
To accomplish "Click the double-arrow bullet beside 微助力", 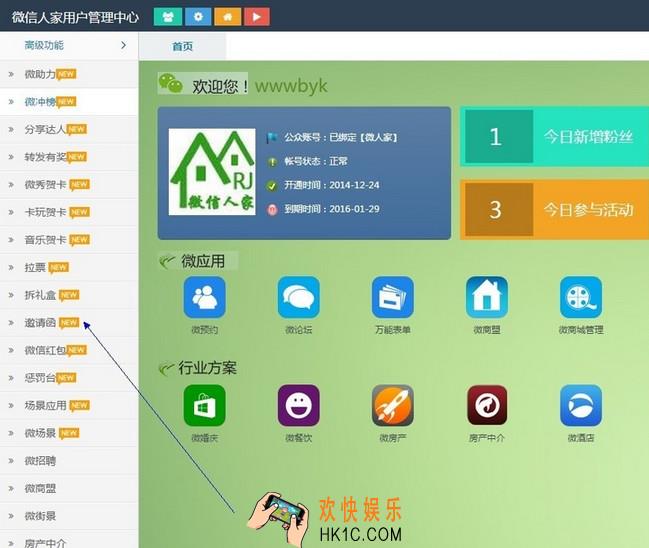I will coord(11,75).
